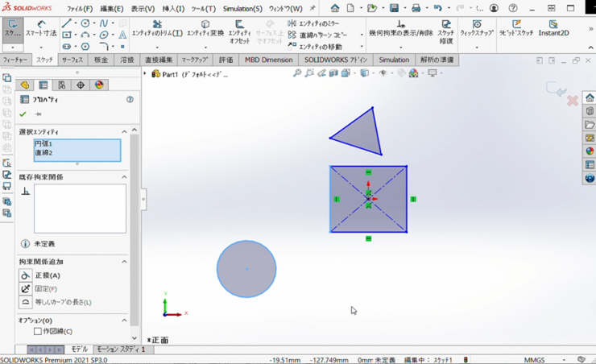Confirm properties with green checkmark

23,114
